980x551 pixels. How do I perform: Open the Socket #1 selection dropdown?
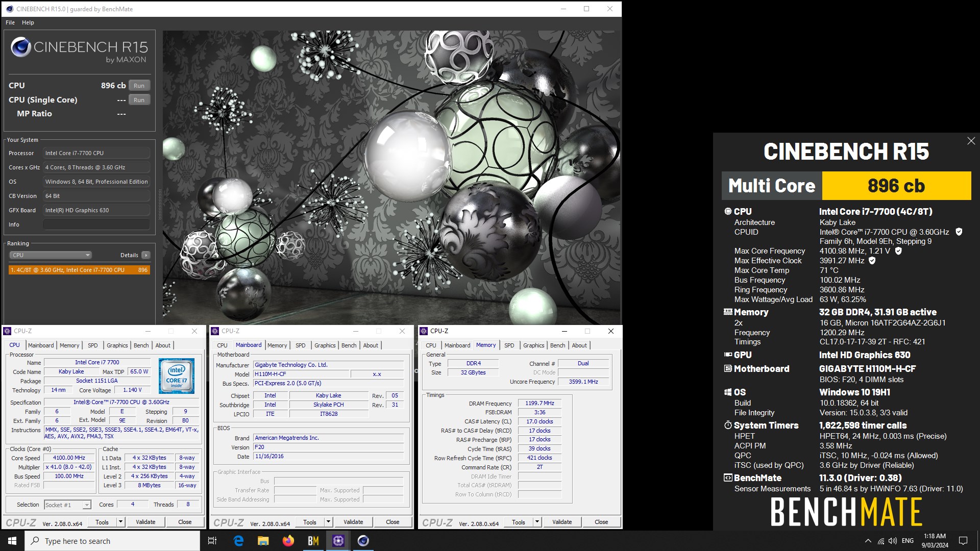(67, 505)
